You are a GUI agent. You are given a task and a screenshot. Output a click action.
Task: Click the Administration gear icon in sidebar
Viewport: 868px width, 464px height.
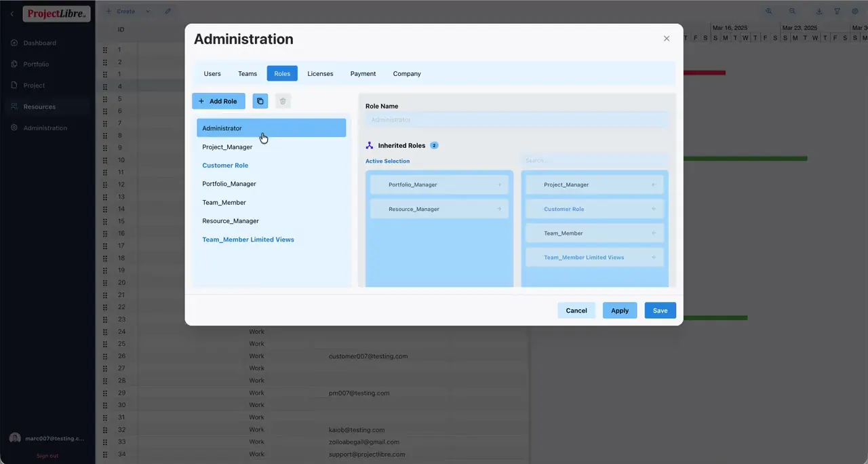click(x=14, y=128)
